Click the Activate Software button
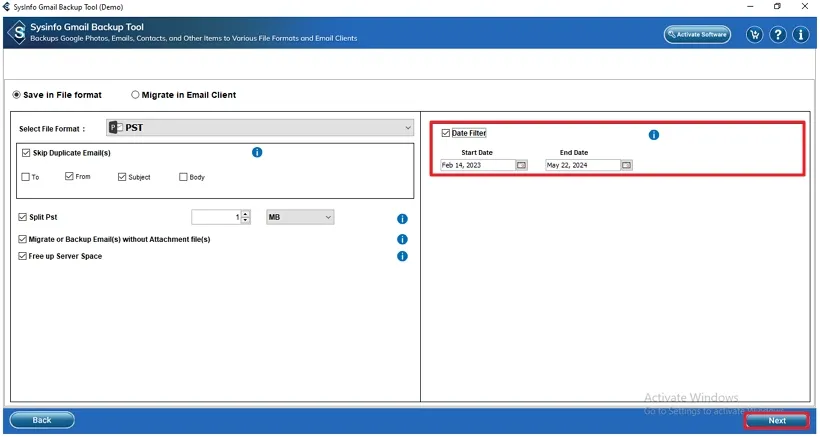 (697, 35)
